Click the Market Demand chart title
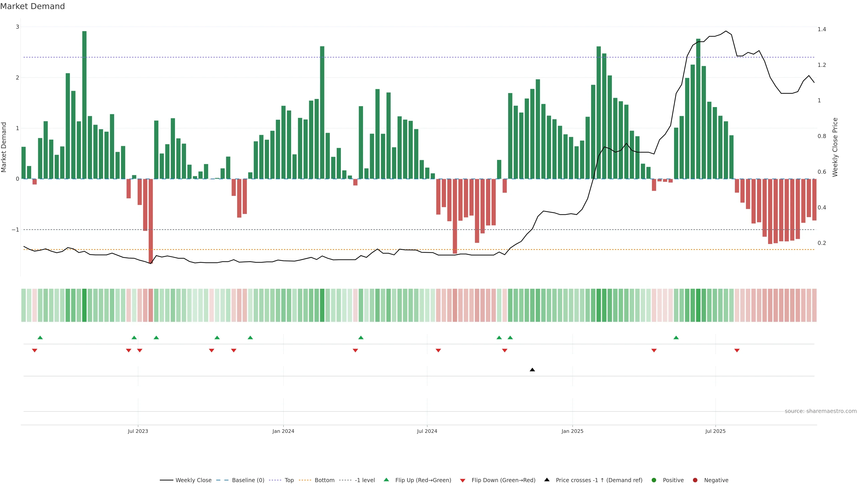 click(x=32, y=6)
